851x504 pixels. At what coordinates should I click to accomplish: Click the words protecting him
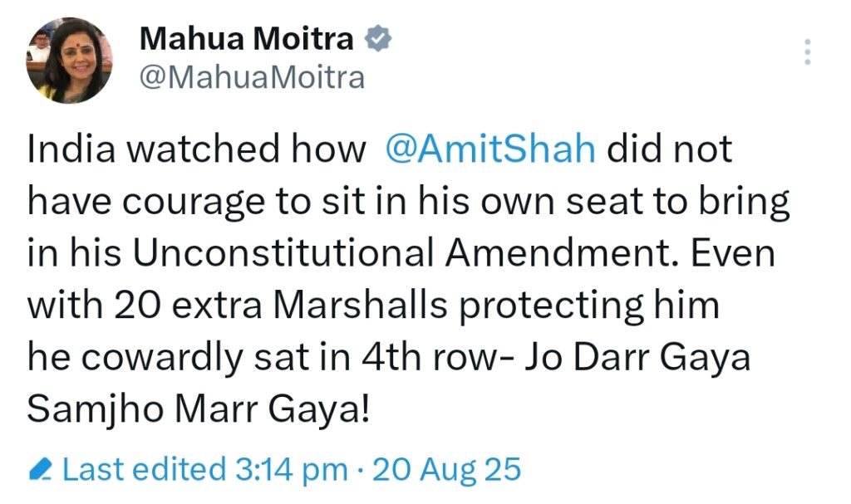coord(589,306)
